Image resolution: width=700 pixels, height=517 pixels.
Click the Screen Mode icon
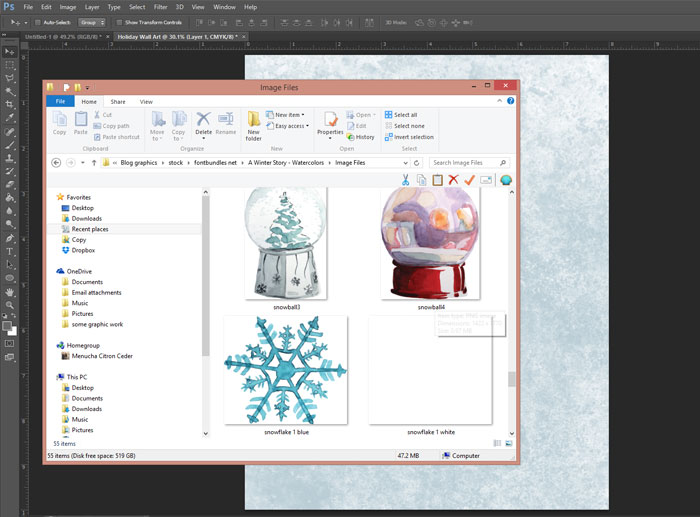[x=9, y=357]
